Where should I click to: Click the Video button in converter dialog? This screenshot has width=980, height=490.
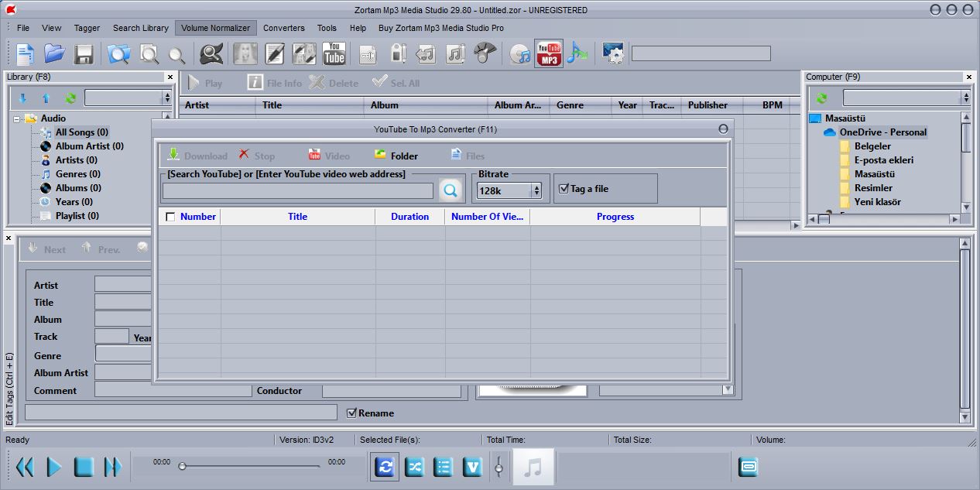pyautogui.click(x=329, y=156)
